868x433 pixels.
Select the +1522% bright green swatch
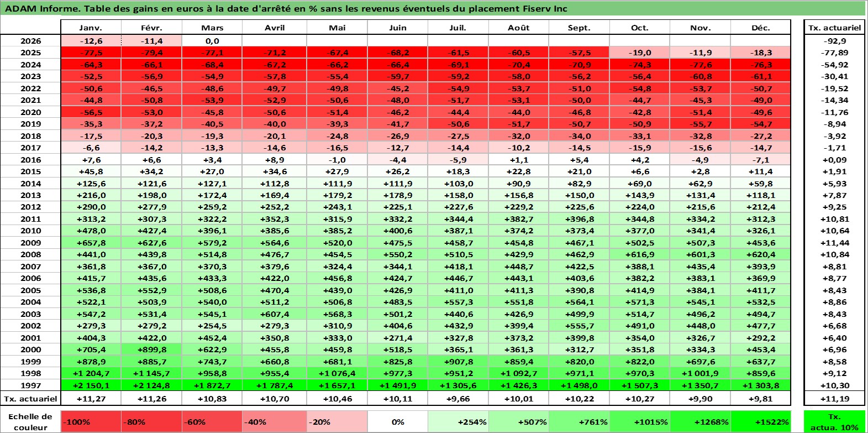761,421
